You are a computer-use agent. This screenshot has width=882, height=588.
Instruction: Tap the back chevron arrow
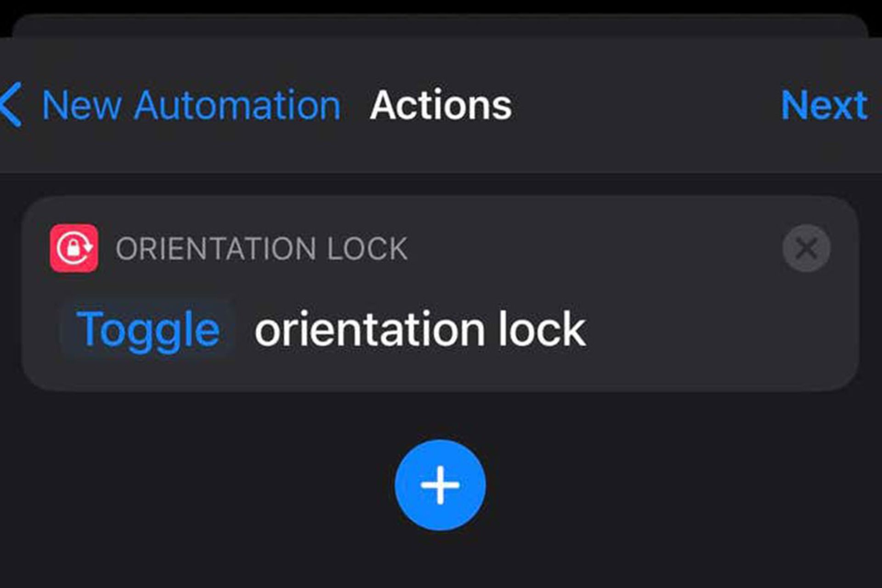point(11,105)
